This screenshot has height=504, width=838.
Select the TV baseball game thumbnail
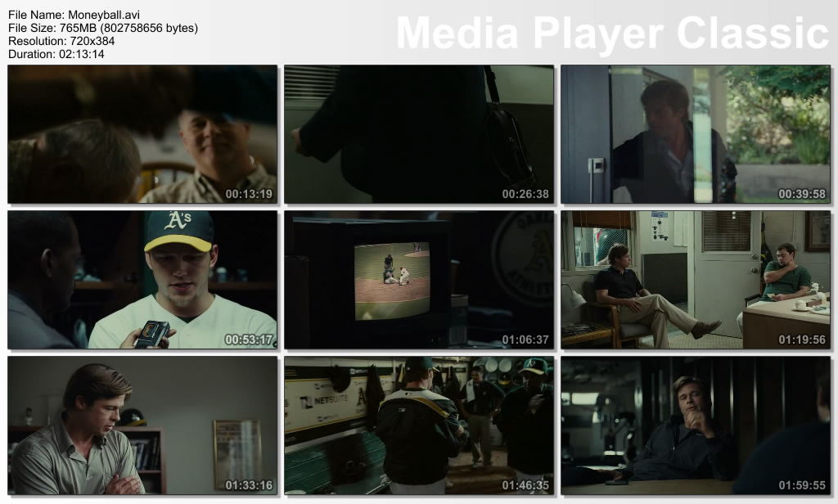tap(419, 279)
